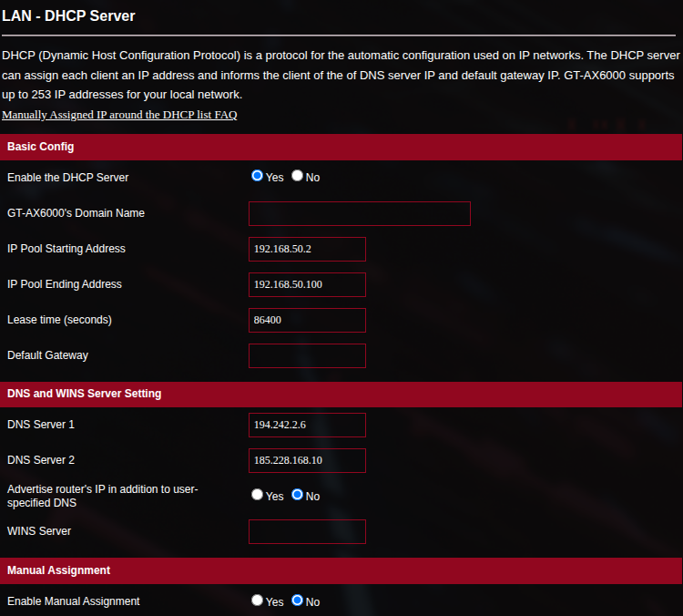This screenshot has width=683, height=616.
Task: Click the LAN - DHCP Server page title
Action: pos(68,16)
